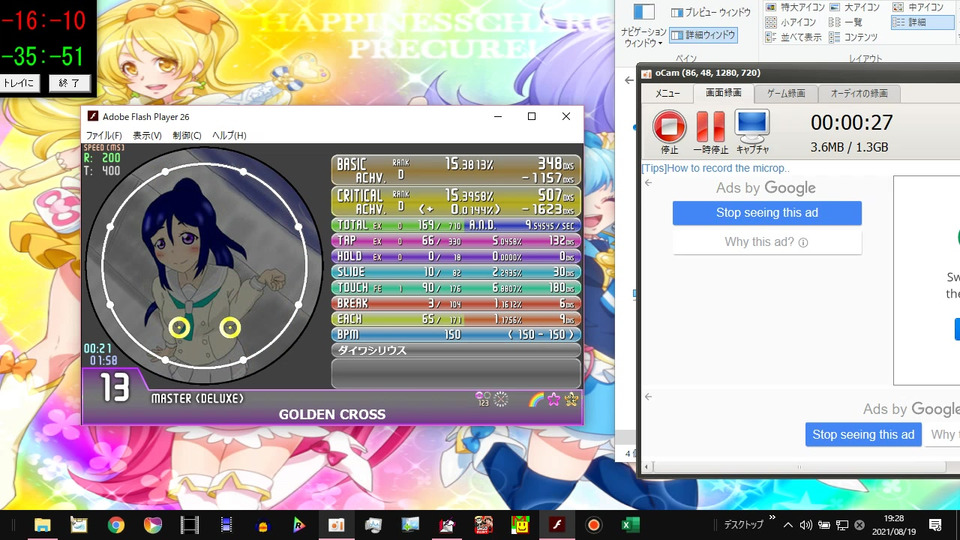Select 詳細 layout in the Explorer layout gallery
Screen dimensions: 960x540
point(922,22)
